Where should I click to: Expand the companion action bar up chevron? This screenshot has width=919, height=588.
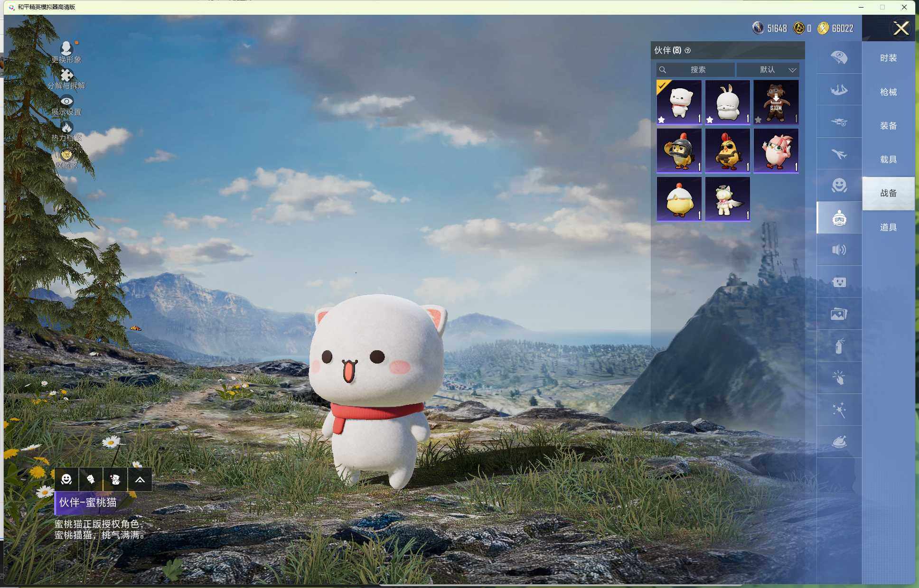tap(140, 479)
